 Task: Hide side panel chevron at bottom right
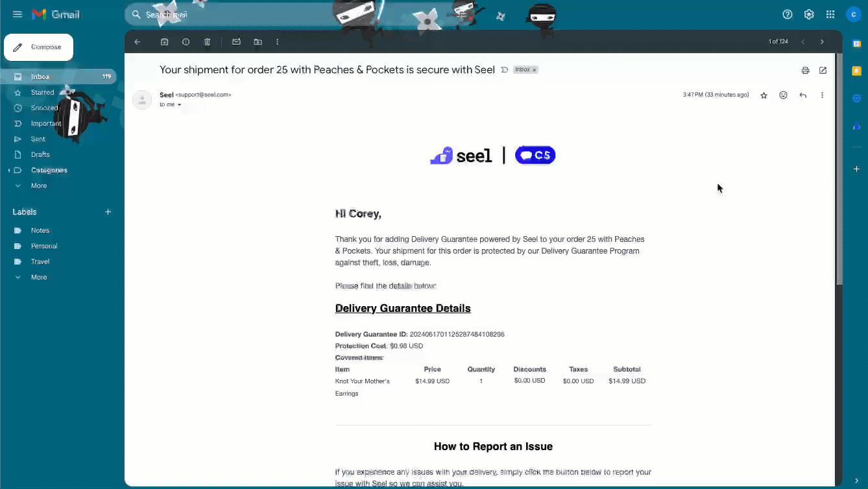[x=856, y=480]
